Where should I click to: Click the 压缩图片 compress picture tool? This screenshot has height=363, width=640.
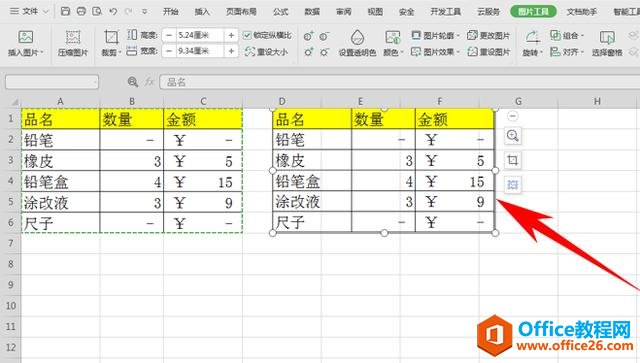(x=73, y=43)
